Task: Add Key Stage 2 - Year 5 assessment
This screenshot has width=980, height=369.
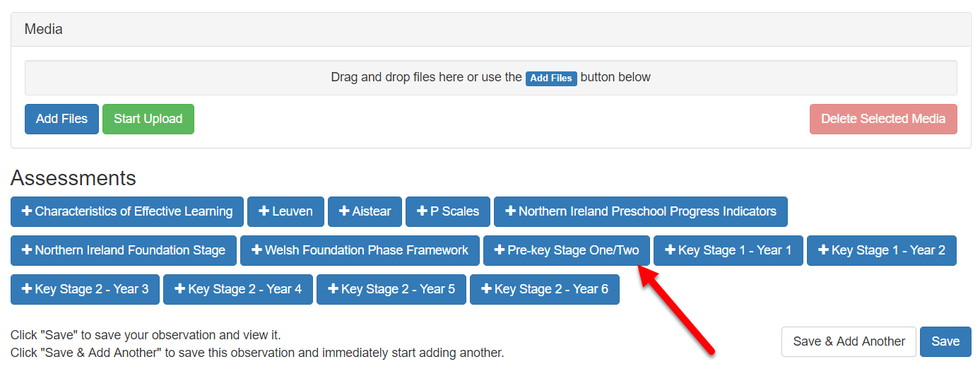Action: pos(391,289)
